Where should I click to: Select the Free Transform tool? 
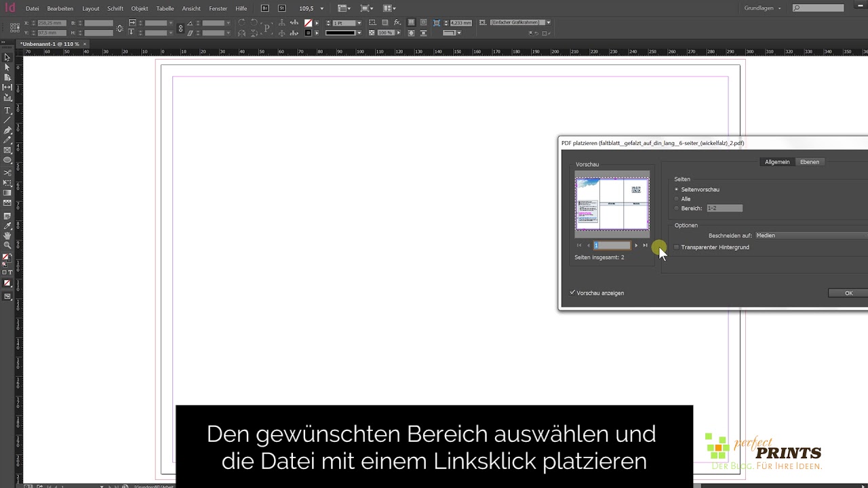coord(7,183)
